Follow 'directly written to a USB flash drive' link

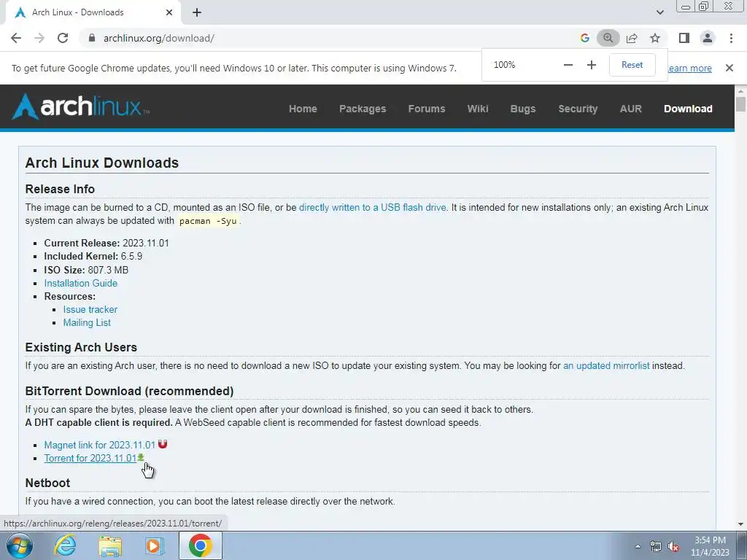pyautogui.click(x=373, y=208)
